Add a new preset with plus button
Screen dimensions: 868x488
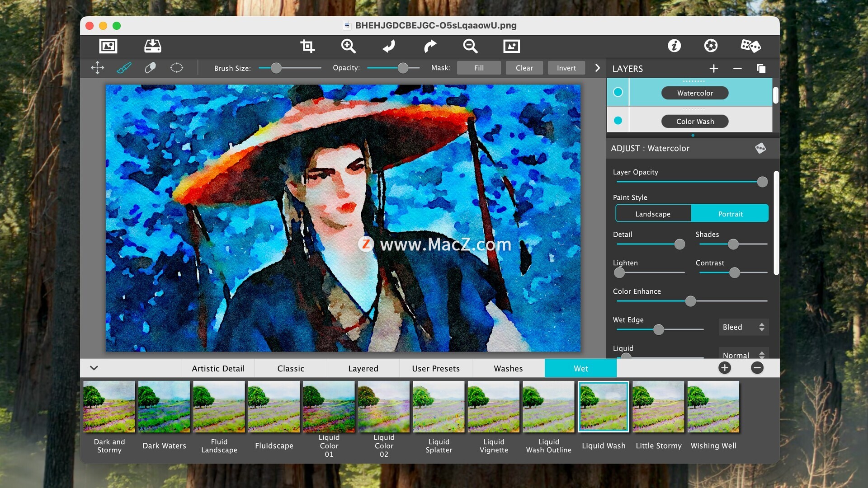(x=724, y=368)
